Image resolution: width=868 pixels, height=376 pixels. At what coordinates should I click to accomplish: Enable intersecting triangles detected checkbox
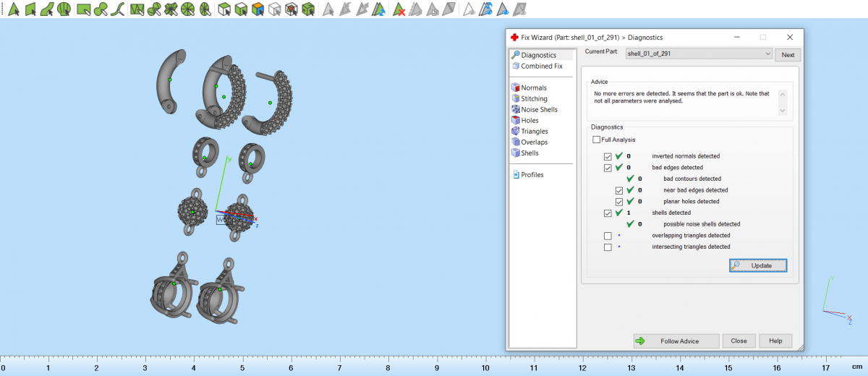click(x=608, y=247)
